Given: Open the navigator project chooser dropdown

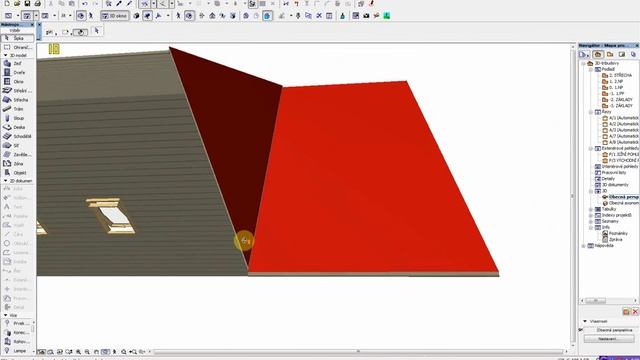Looking at the screenshot, I should tap(584, 54).
